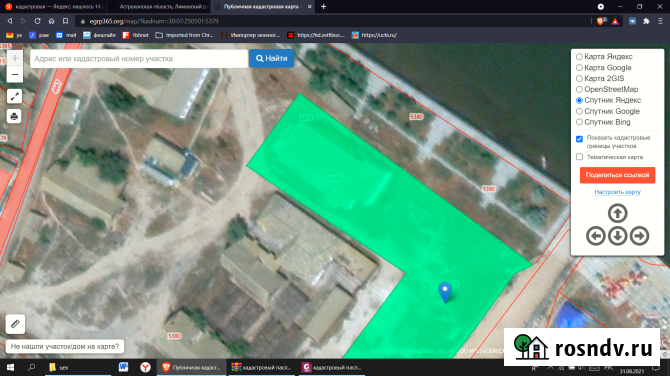Click Поделиться ссылкой button
670x376 pixels.
617,175
